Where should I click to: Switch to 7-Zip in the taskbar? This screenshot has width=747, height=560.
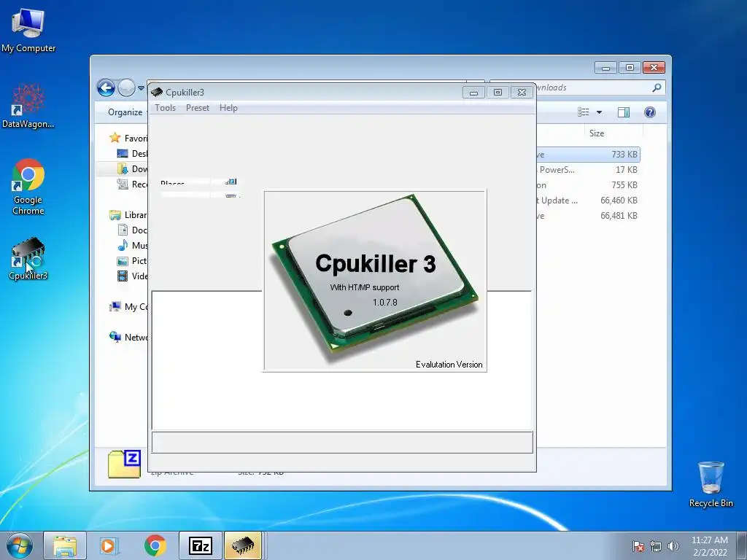pos(201,545)
